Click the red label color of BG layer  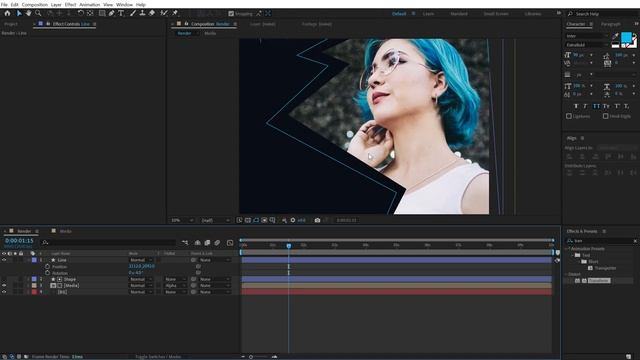pos(34,292)
